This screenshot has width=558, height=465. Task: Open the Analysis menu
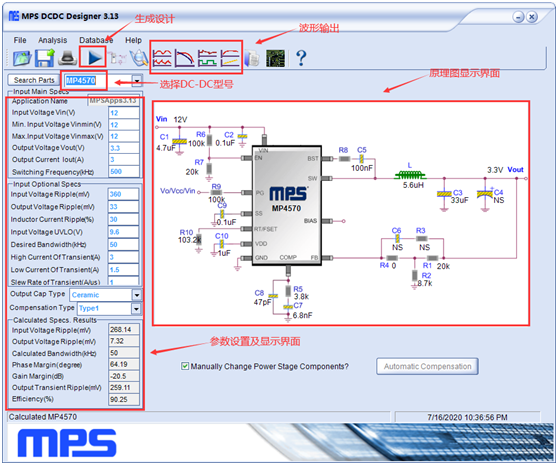pyautogui.click(x=53, y=40)
